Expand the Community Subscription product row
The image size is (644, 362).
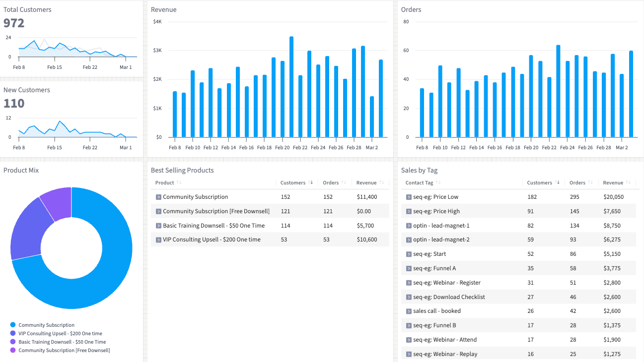pos(159,197)
